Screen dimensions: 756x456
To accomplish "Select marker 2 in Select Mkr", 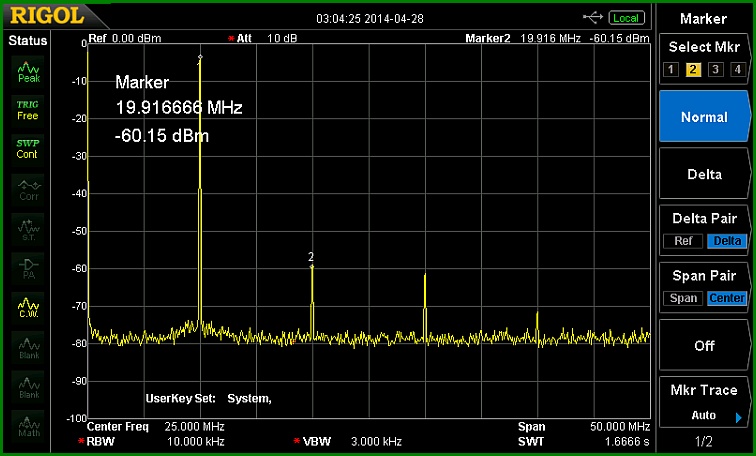I will point(693,69).
